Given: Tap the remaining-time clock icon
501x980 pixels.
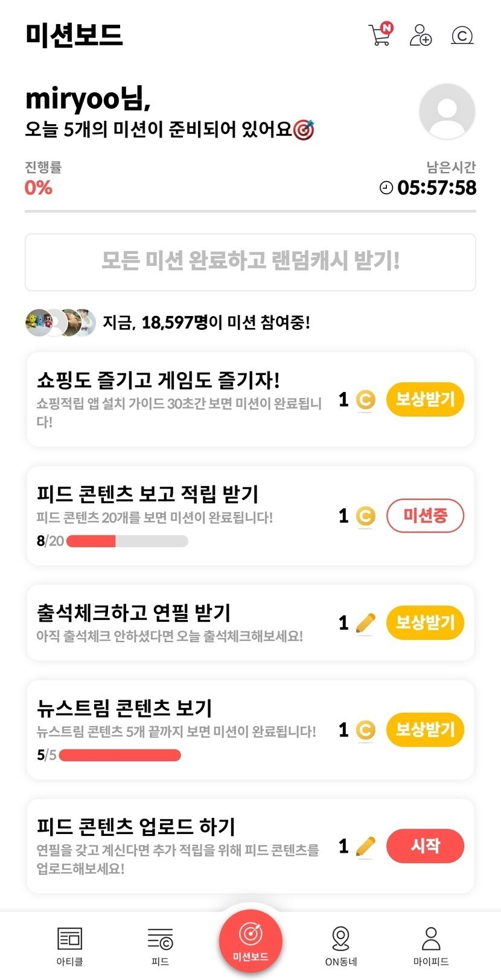Looking at the screenshot, I should point(386,188).
